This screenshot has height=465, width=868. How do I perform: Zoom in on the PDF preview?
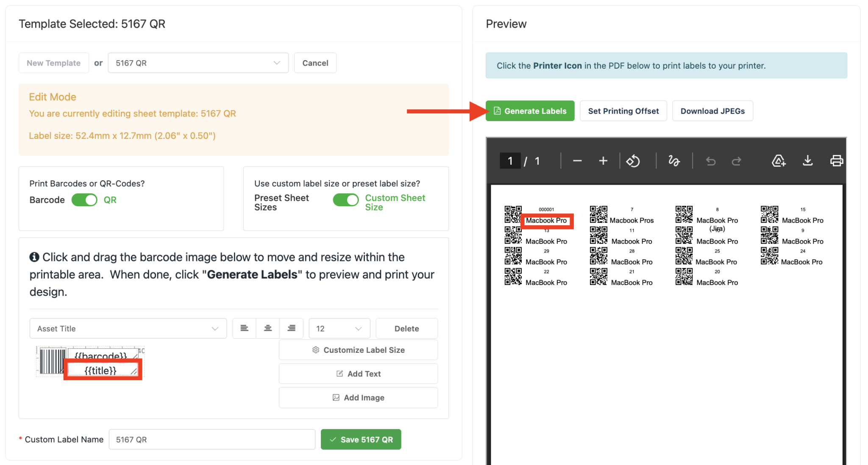(603, 161)
